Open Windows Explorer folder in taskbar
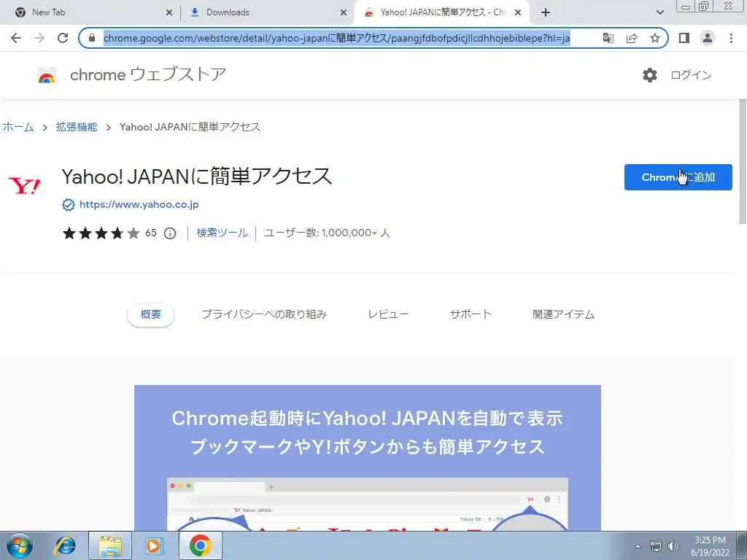Image resolution: width=747 pixels, height=560 pixels. point(110,545)
